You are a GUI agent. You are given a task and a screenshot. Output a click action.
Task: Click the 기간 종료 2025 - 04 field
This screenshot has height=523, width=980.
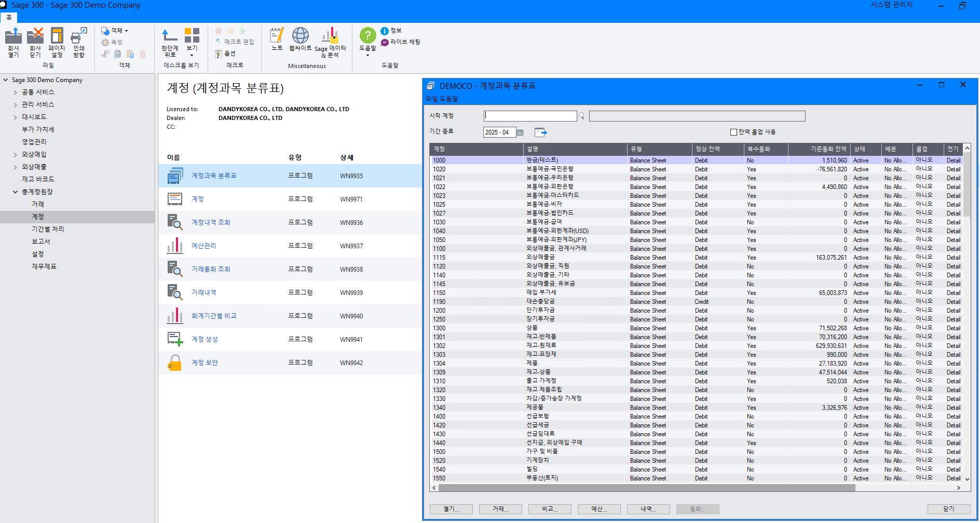[499, 132]
